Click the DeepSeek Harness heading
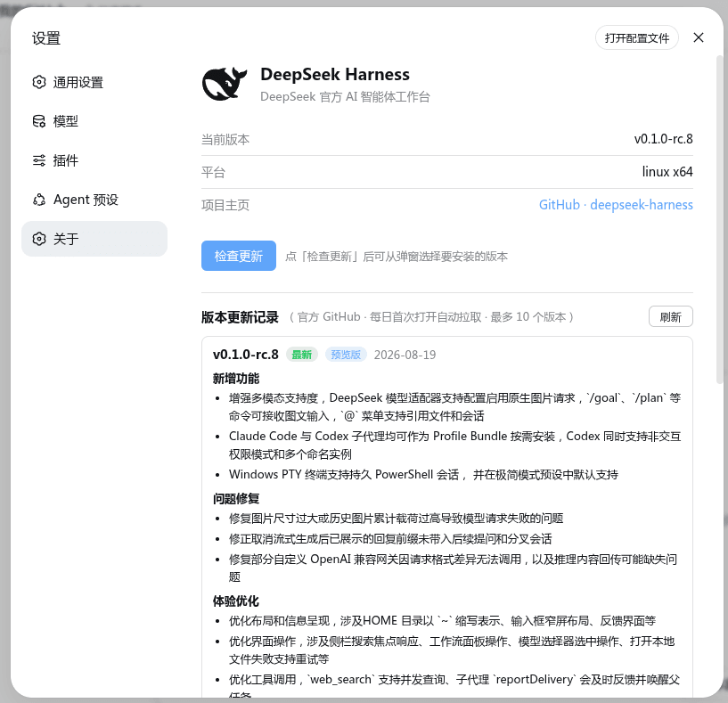 pos(335,74)
